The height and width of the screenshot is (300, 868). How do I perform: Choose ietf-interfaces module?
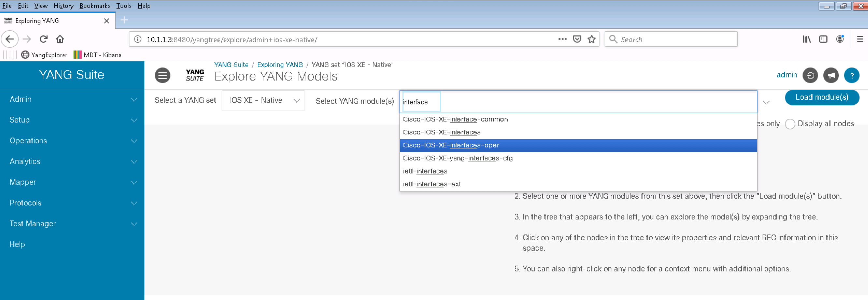(x=578, y=171)
